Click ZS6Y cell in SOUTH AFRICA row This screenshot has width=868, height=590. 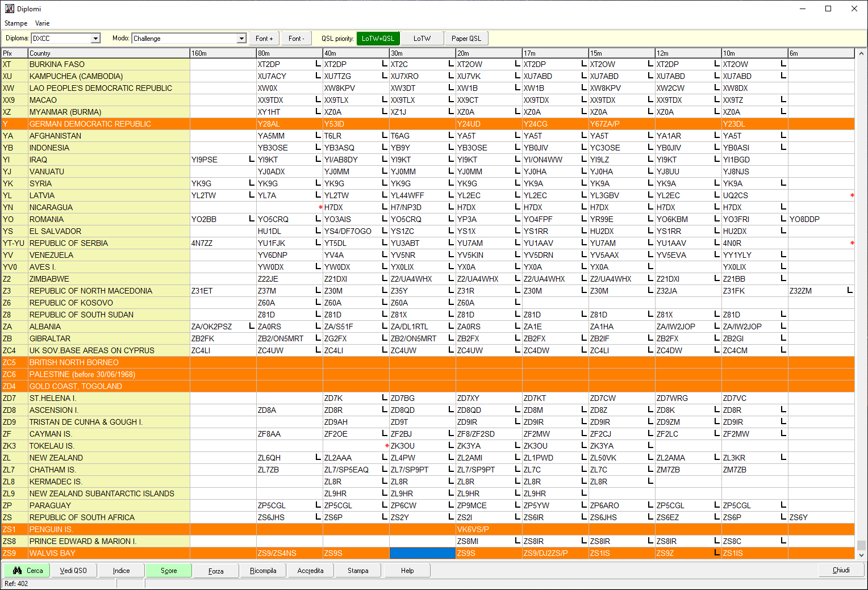821,517
